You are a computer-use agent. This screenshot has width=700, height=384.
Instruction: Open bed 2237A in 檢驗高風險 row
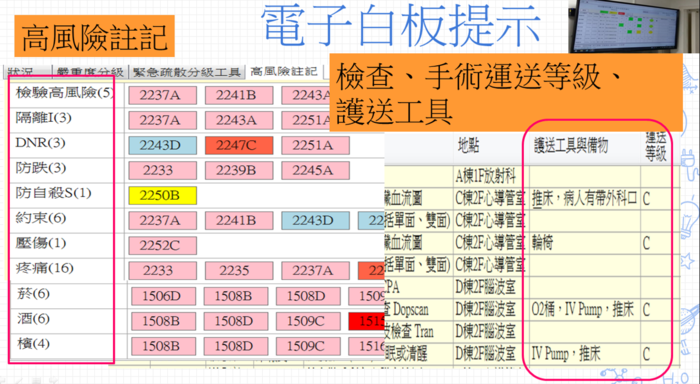click(162, 95)
